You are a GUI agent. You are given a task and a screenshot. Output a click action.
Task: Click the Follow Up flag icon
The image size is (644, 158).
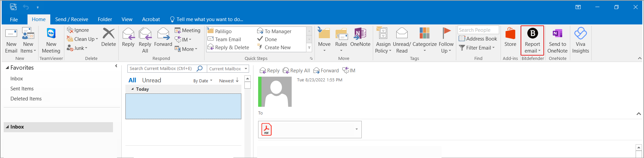(446, 34)
